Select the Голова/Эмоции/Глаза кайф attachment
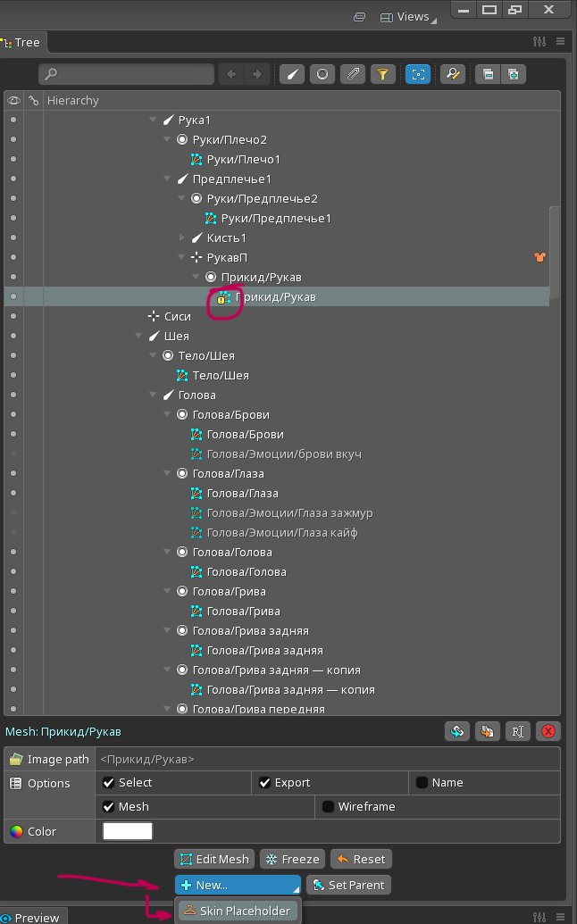 click(282, 533)
